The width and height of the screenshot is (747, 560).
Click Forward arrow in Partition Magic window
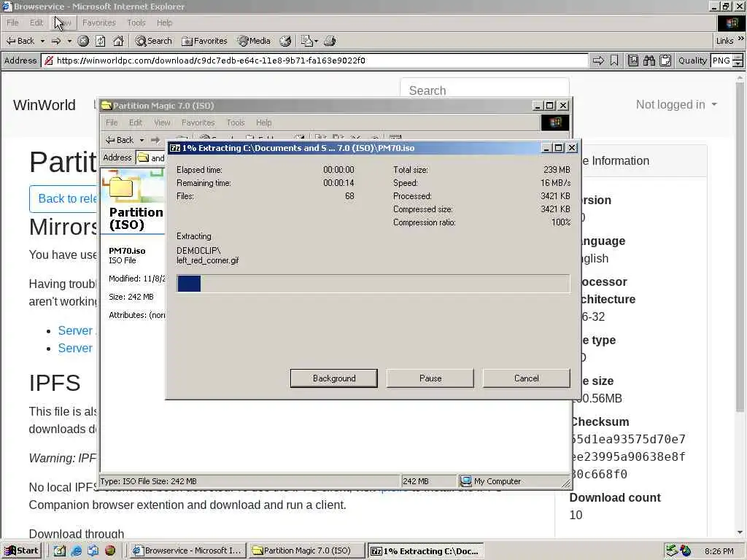coord(155,140)
